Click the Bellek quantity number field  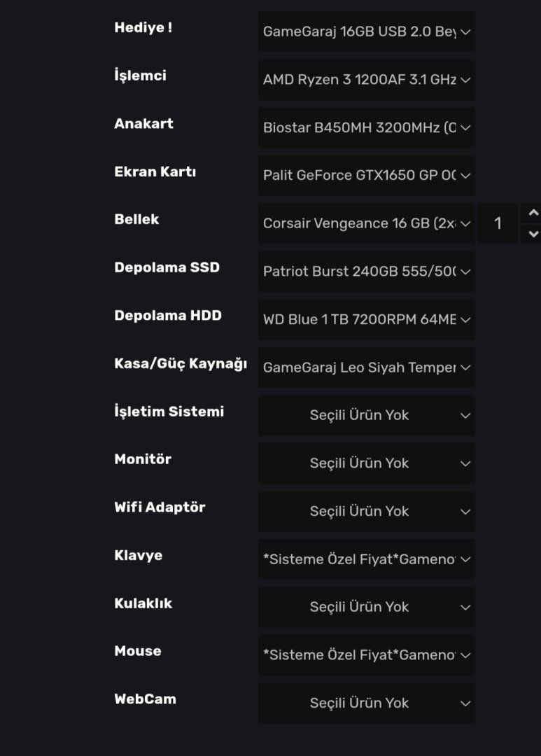(498, 223)
